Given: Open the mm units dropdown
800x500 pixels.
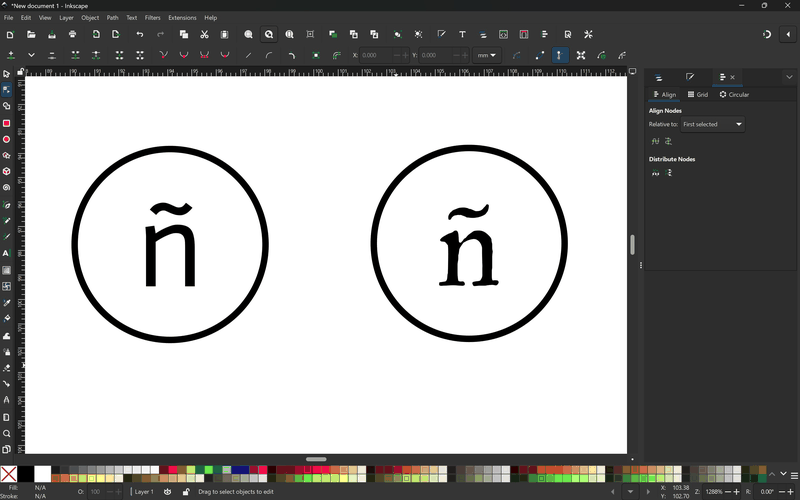Looking at the screenshot, I should (x=486, y=55).
